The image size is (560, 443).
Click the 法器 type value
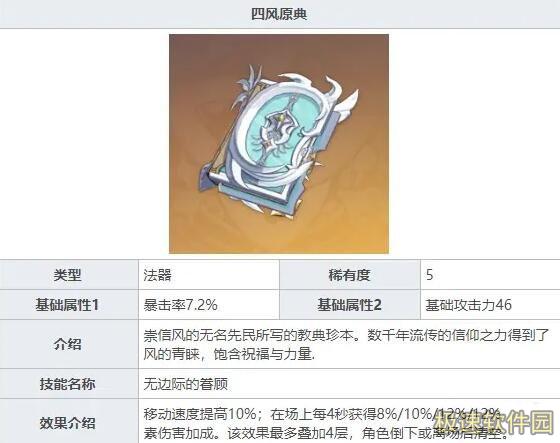(x=158, y=275)
